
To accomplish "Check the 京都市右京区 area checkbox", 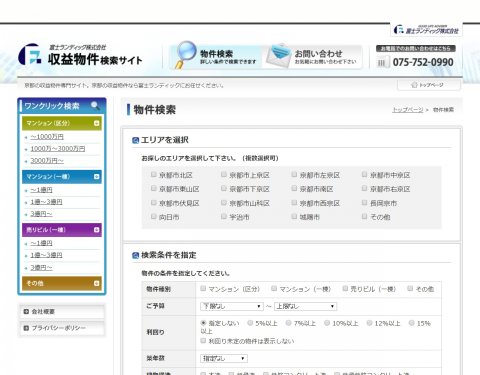I will click(365, 188).
